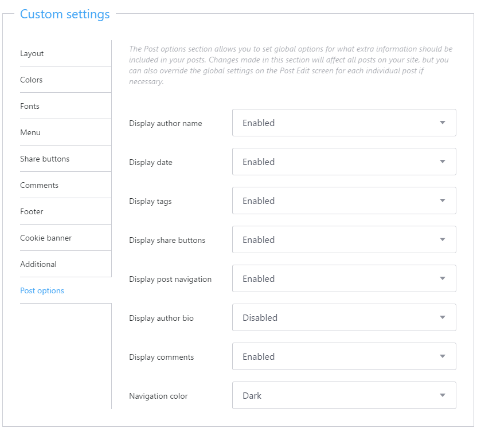Screen dimensions: 477x448
Task: Open the Navigation color dropdown
Action: pos(344,395)
